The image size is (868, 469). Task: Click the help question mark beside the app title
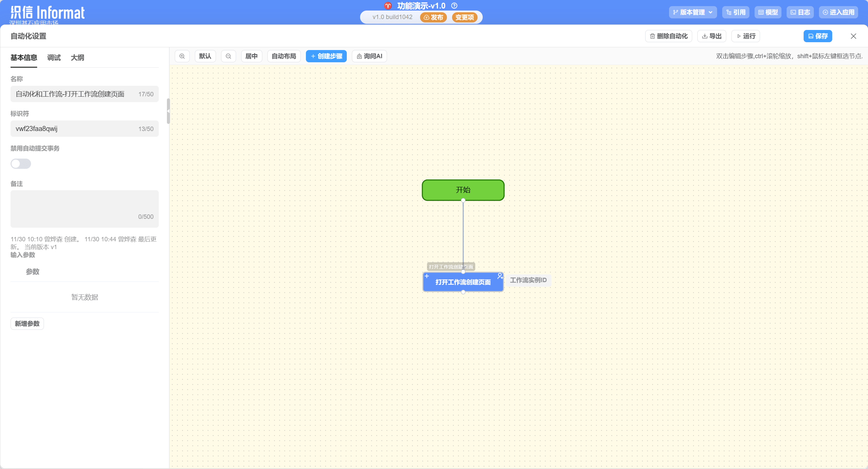[x=454, y=6]
